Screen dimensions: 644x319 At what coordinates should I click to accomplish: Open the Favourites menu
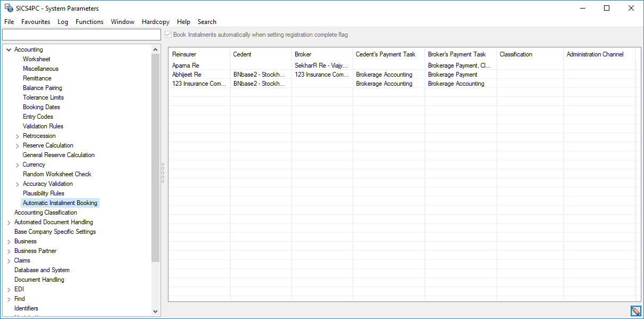click(36, 22)
